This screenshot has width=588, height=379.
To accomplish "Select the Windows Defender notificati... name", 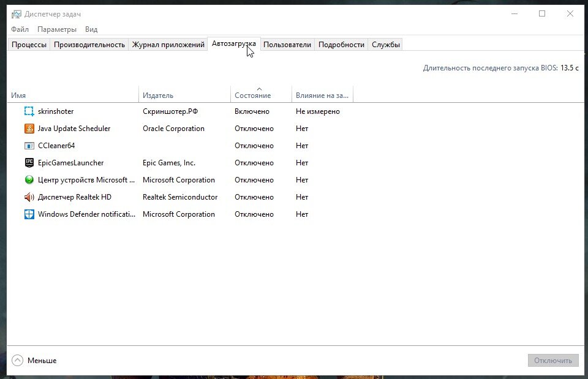I will (86, 214).
